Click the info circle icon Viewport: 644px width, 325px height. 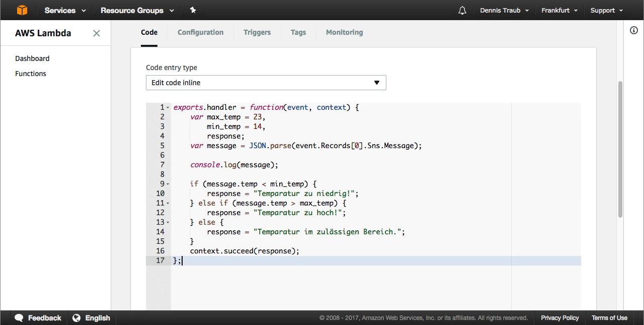tap(633, 30)
